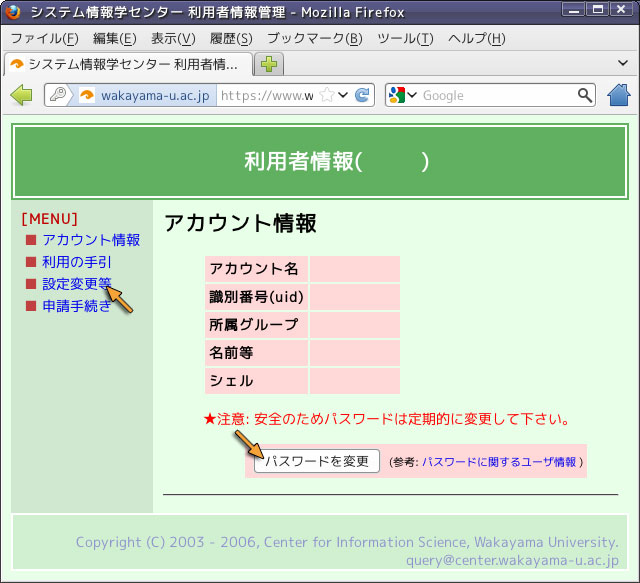Follow the パスワードに関するユーザ情報 link
The height and width of the screenshot is (583, 640).
(499, 462)
